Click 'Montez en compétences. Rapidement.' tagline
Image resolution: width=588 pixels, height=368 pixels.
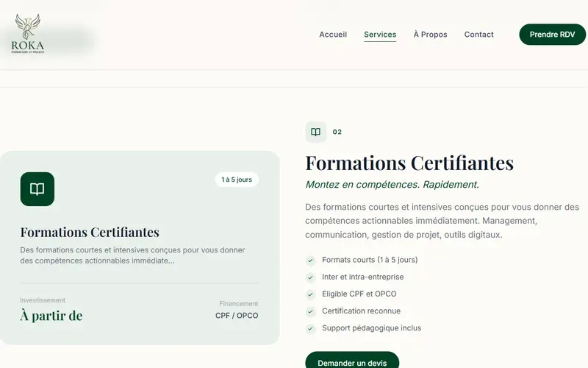pos(392,185)
